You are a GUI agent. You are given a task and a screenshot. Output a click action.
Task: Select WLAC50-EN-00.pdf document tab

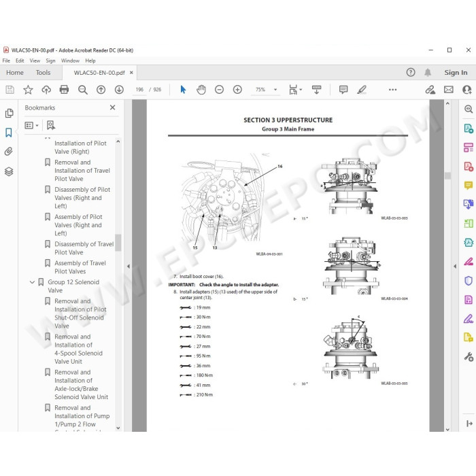[x=99, y=73]
